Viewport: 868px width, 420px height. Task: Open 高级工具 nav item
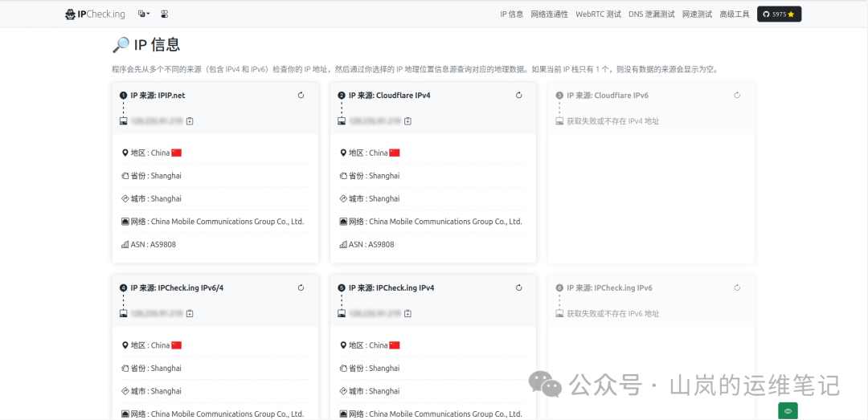click(x=734, y=14)
